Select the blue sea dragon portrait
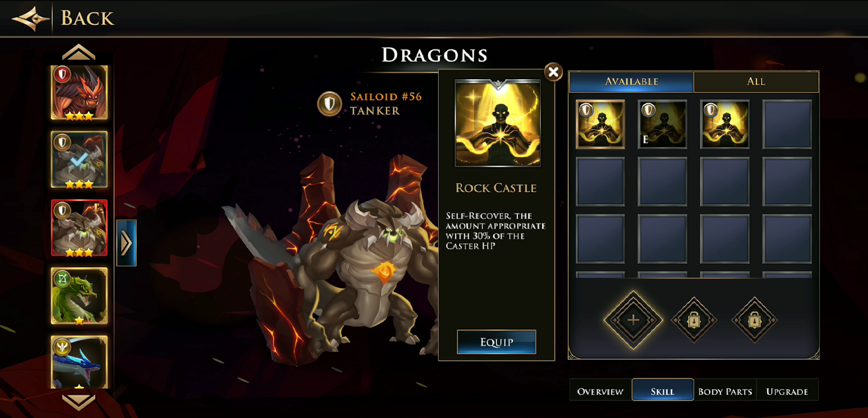Screen dimensions: 868x418 79,362
